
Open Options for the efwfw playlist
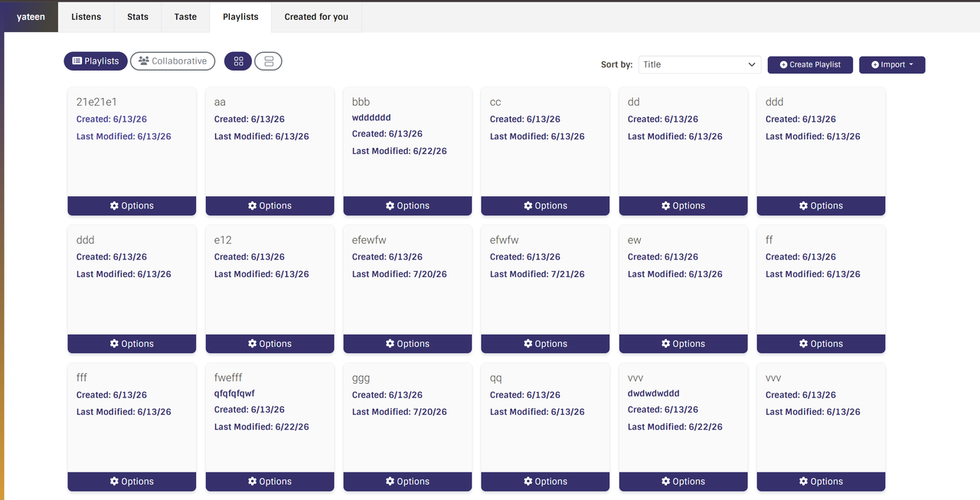pyautogui.click(x=545, y=344)
